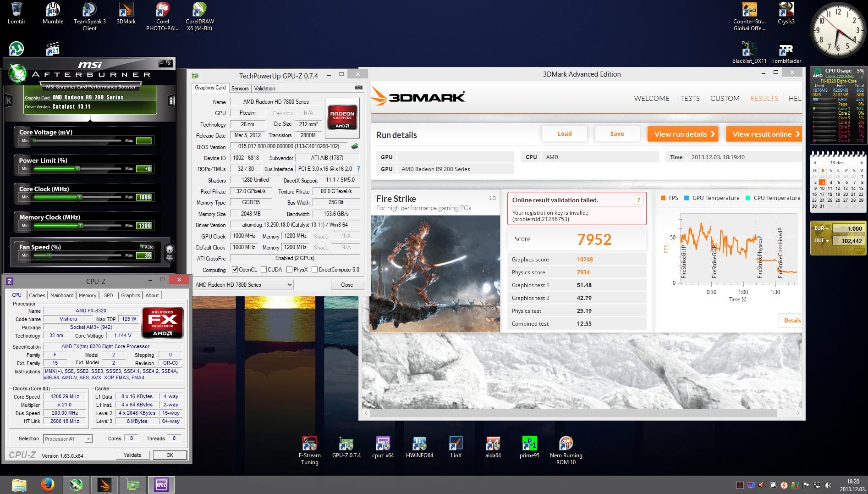Image resolution: width=868 pixels, height=494 pixels.
Task: Go to previous month in calendar gadget
Action: point(815,162)
